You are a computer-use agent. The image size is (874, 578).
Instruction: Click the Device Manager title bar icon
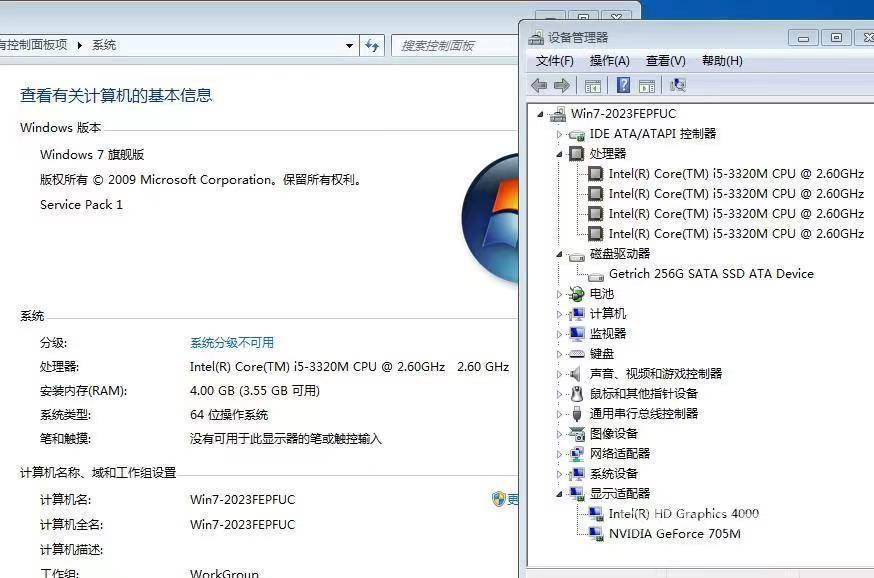tap(536, 37)
